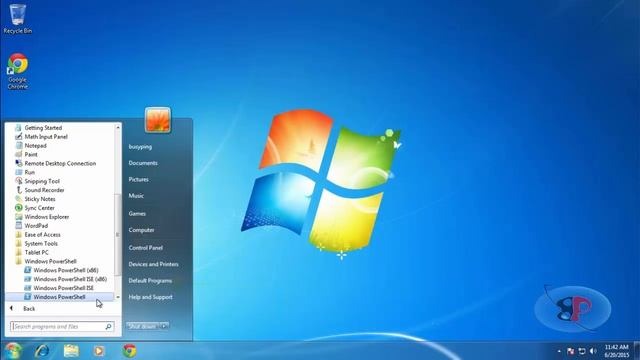
Task: Click the Show desktop taskbar strip
Action: 637,351
